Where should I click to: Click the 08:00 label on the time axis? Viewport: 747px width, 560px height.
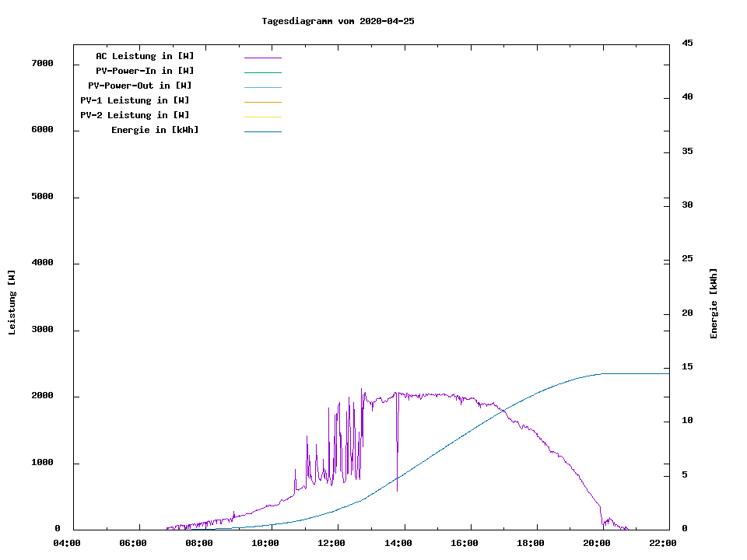[x=199, y=543]
